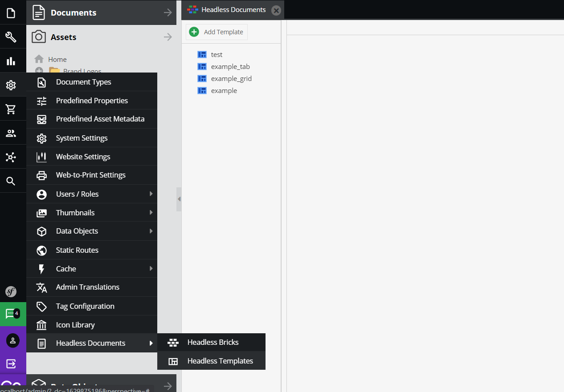This screenshot has width=564, height=392.
Task: Open System Settings menu item
Action: click(92, 138)
